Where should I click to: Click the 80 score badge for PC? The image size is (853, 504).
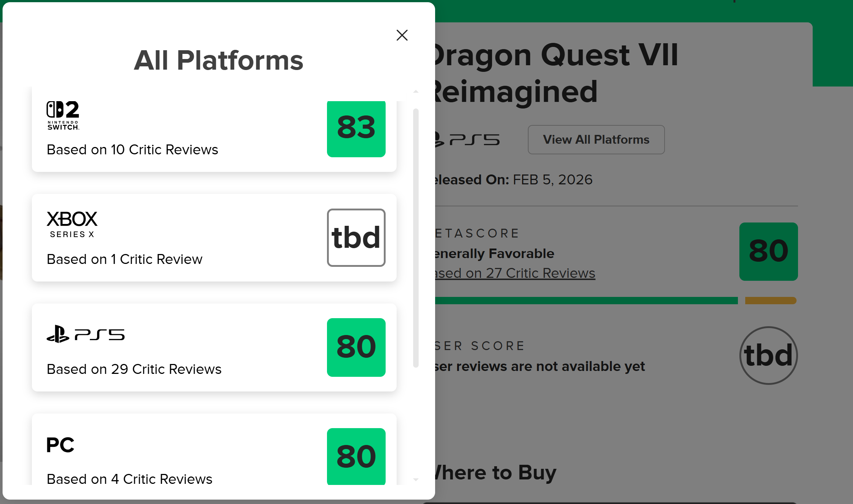[356, 456]
